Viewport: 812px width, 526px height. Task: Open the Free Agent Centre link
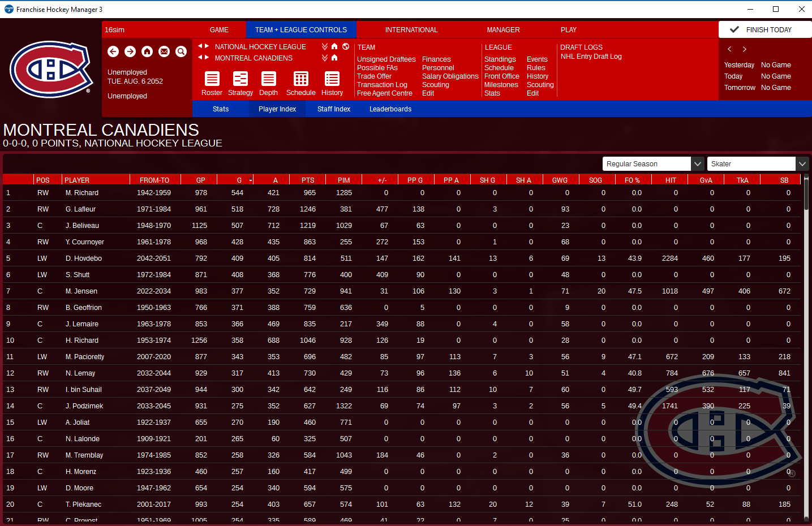(385, 93)
